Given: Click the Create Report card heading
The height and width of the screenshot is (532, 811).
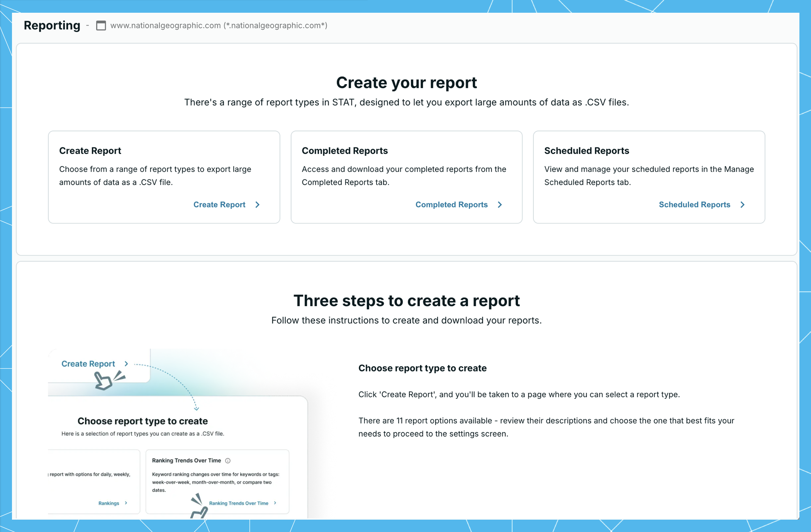Looking at the screenshot, I should click(90, 151).
